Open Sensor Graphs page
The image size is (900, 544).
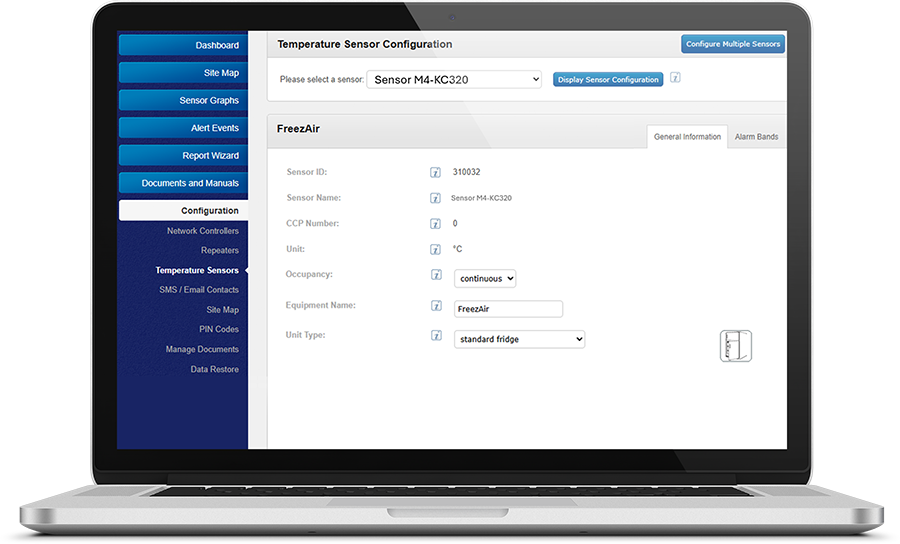coord(183,100)
